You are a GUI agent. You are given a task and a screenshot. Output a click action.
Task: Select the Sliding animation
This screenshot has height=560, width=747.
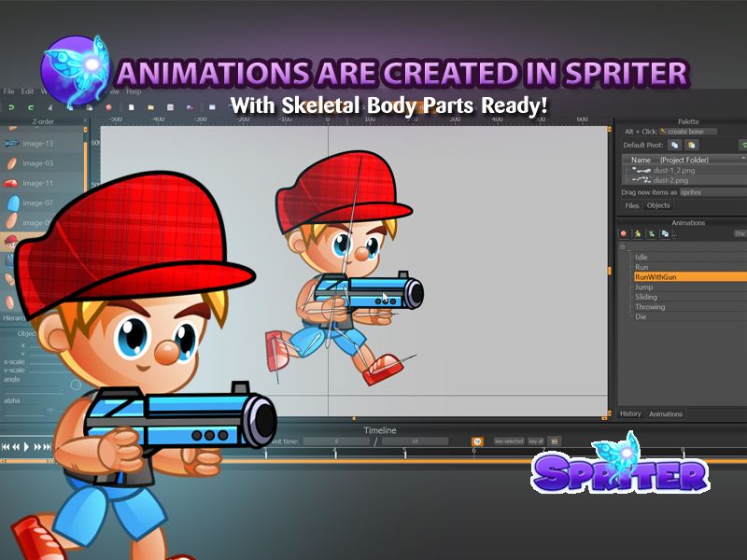coord(645,297)
